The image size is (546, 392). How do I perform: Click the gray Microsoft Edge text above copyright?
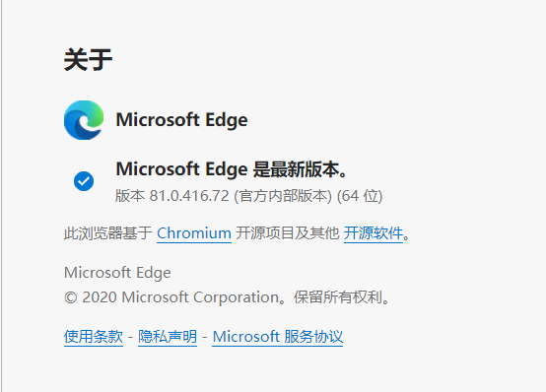117,273
